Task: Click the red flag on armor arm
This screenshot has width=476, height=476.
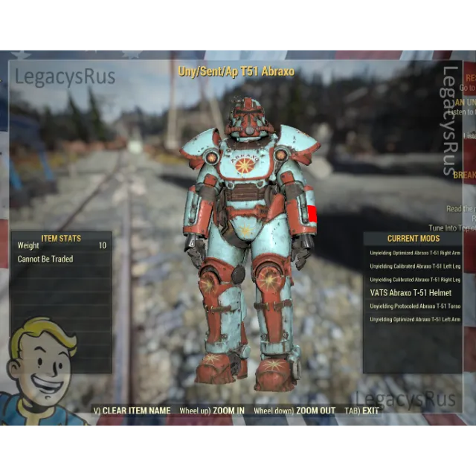Action: (x=312, y=215)
